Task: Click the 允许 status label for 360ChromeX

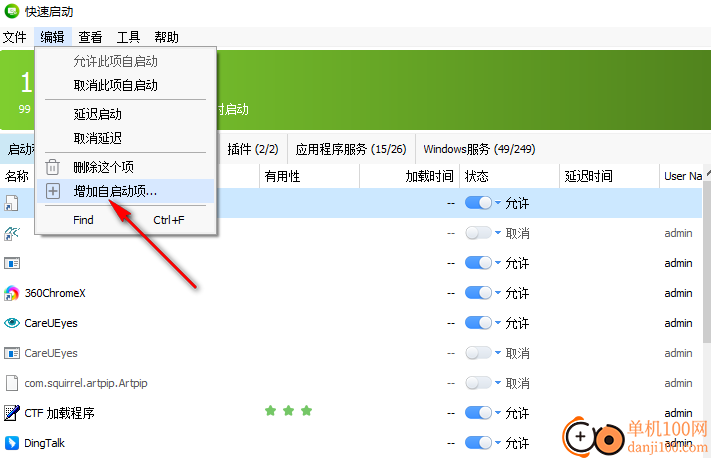Action: tap(517, 293)
